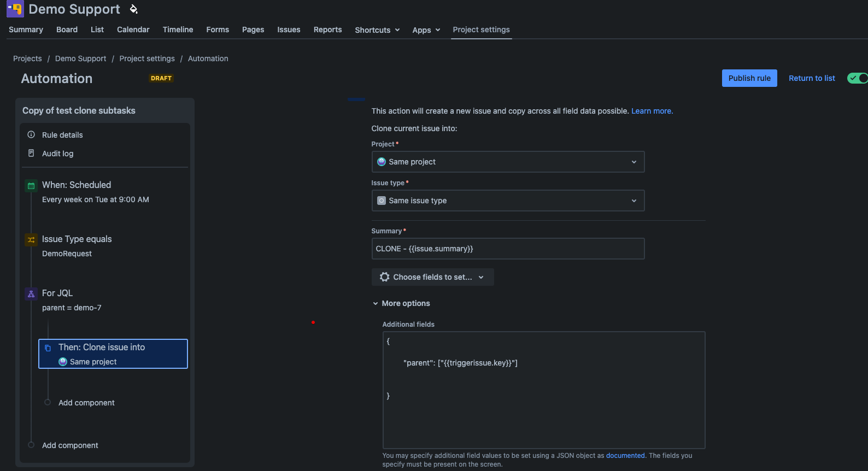
Task: Click the gear icon on Choose fields button
Action: coord(385,277)
